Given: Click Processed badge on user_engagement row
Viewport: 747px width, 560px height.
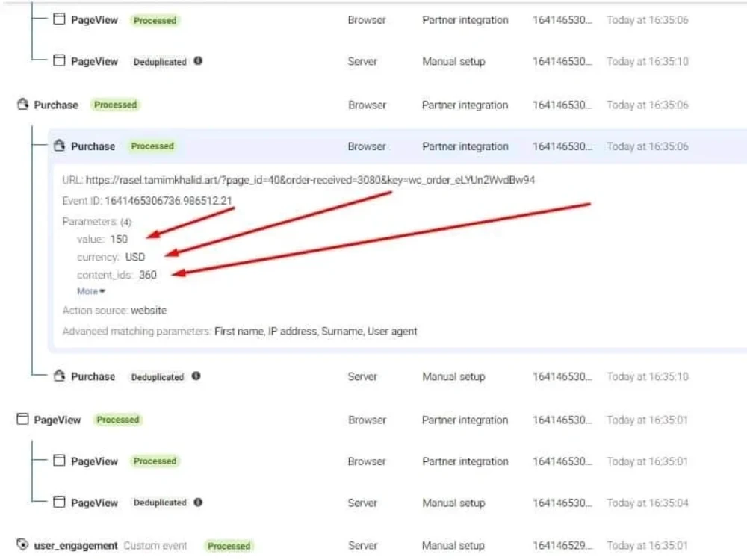Looking at the screenshot, I should tap(229, 546).
